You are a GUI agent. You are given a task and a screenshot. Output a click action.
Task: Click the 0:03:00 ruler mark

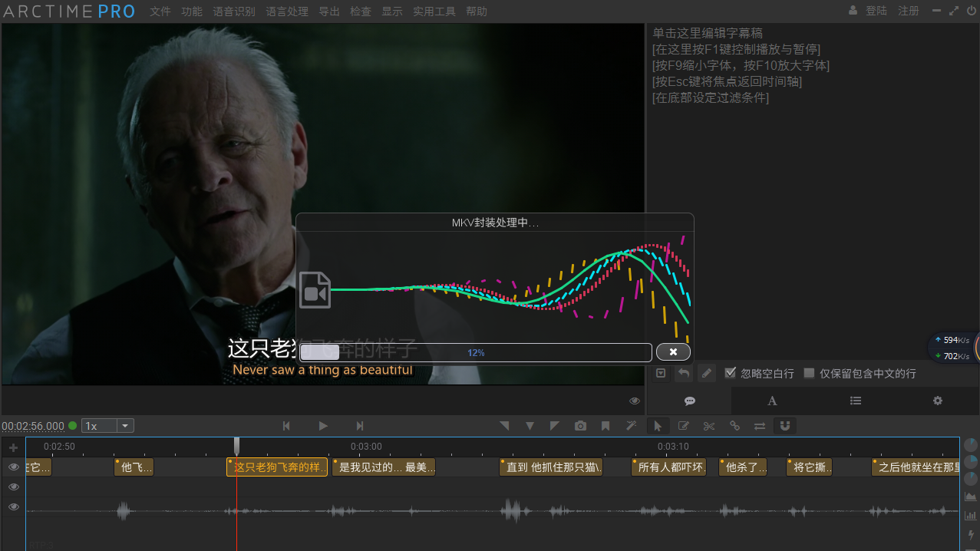coord(366,446)
